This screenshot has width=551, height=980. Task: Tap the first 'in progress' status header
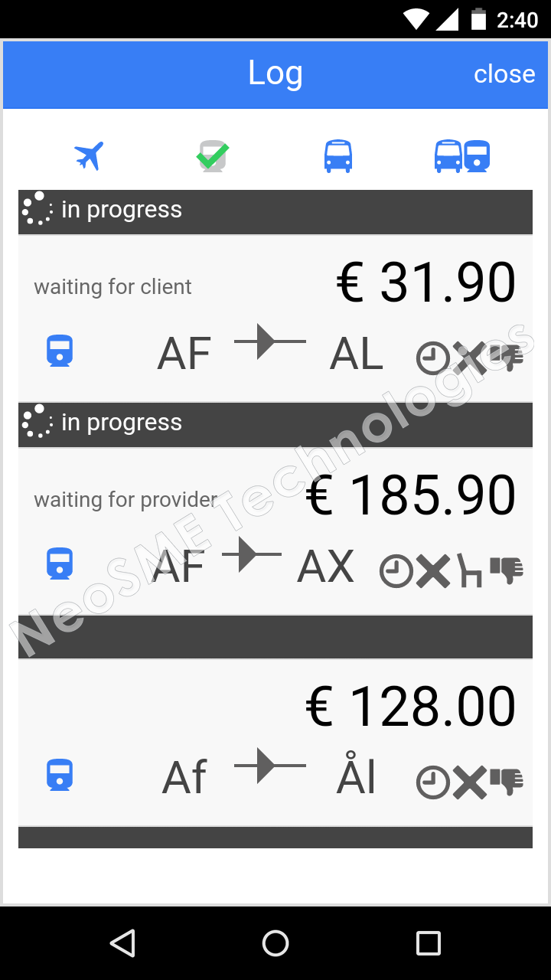(275, 211)
